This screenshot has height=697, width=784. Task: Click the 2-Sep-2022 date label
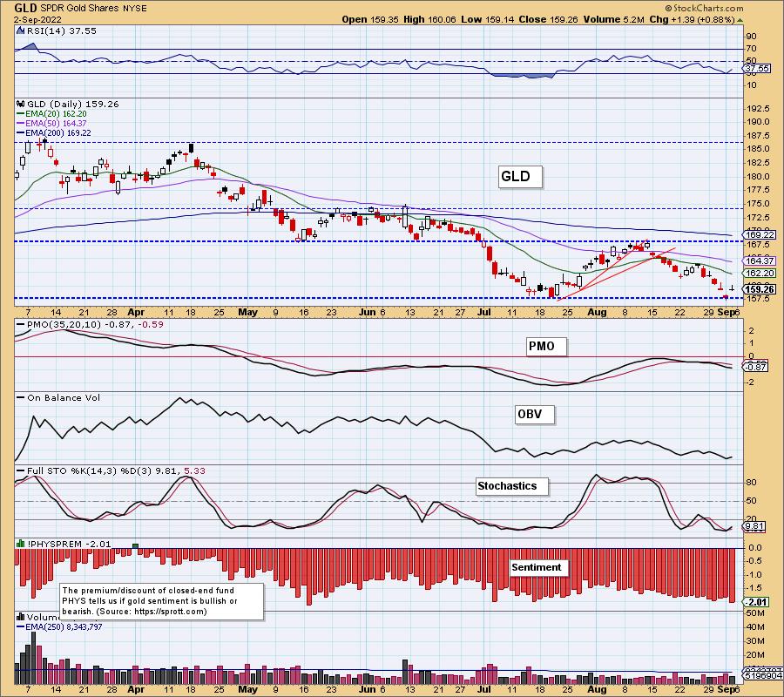click(x=37, y=19)
